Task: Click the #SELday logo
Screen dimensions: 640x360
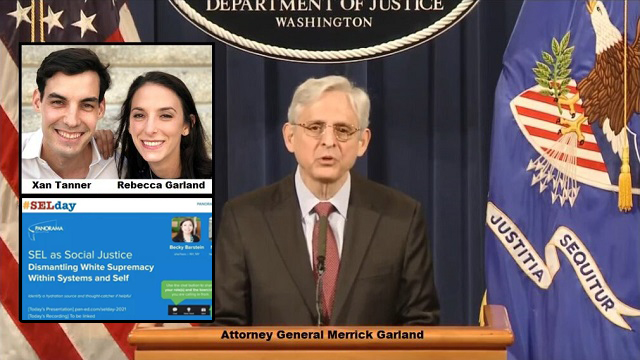Action: tap(49, 206)
